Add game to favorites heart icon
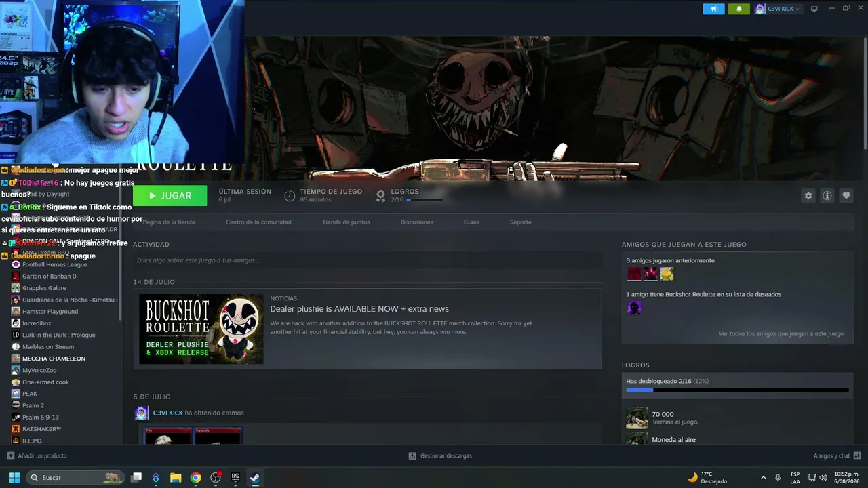The height and width of the screenshot is (488, 868). [x=846, y=196]
